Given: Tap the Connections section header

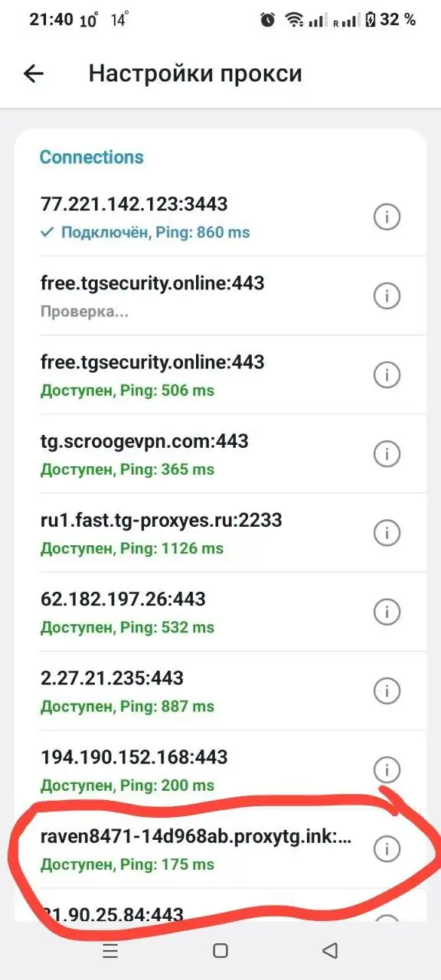Looking at the screenshot, I should point(91,157).
